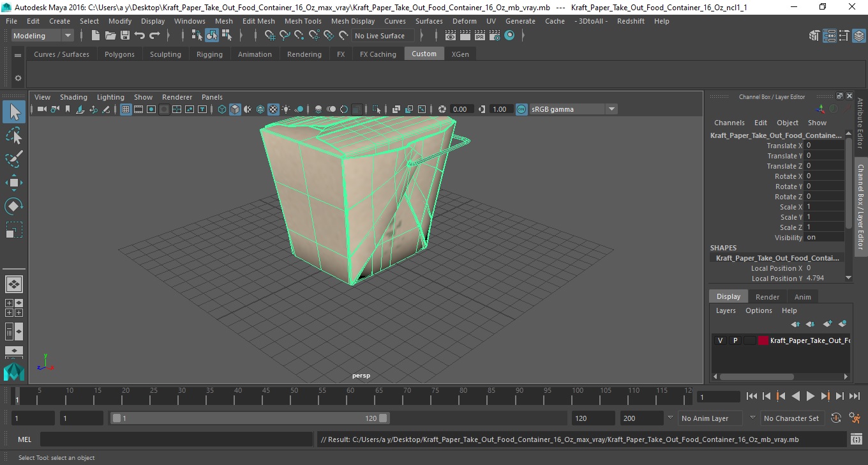Click Select Camera icon in panel toolbar
The width and height of the screenshot is (868, 465).
[x=41, y=109]
